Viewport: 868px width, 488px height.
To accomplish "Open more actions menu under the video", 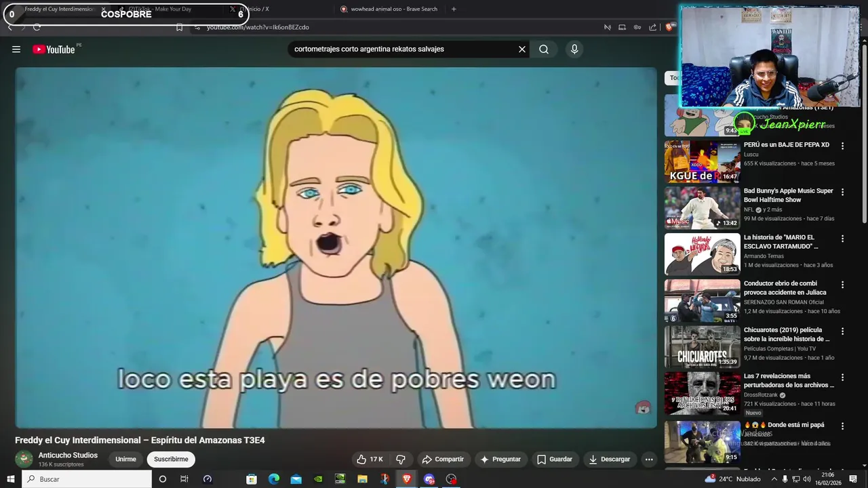I will pyautogui.click(x=649, y=460).
